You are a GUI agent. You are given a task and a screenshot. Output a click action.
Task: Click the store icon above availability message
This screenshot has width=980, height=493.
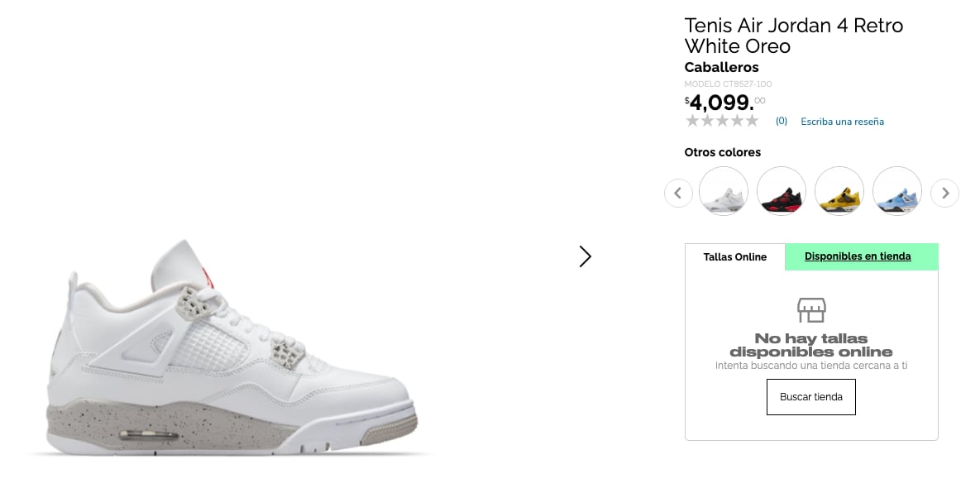click(811, 309)
